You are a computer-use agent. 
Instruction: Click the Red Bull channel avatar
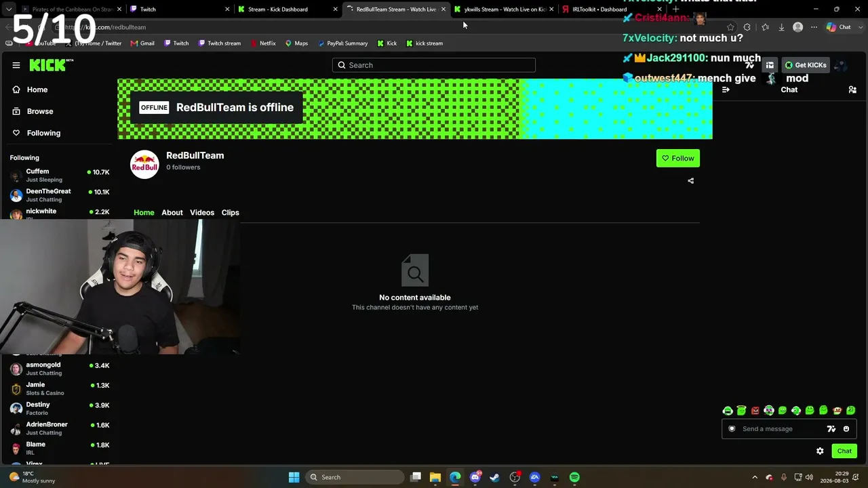(x=144, y=165)
